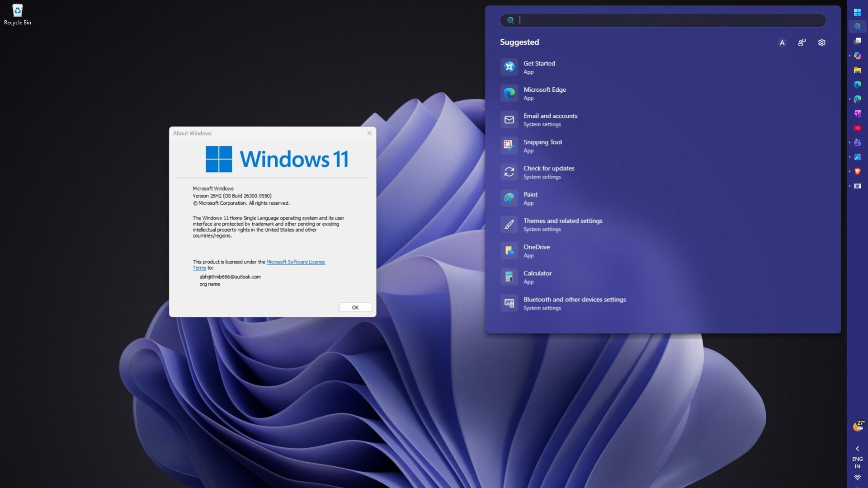Screen dimensions: 868x488
Task: Launch OneDrive from the suggestions
Action: 663,250
